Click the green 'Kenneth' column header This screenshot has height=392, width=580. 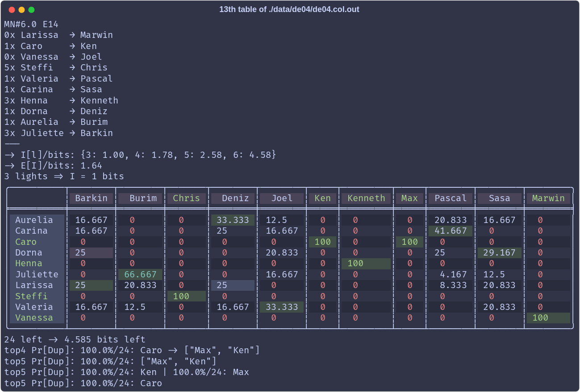(366, 198)
